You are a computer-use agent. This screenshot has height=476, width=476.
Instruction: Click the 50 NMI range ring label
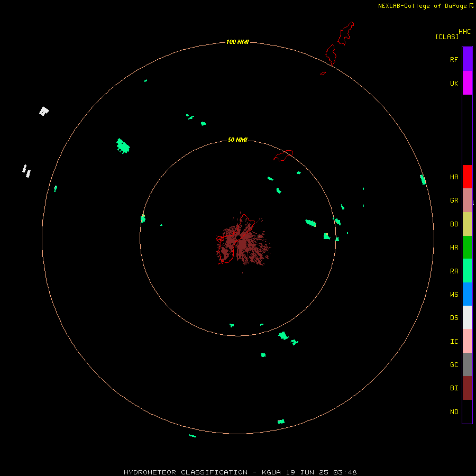click(237, 140)
